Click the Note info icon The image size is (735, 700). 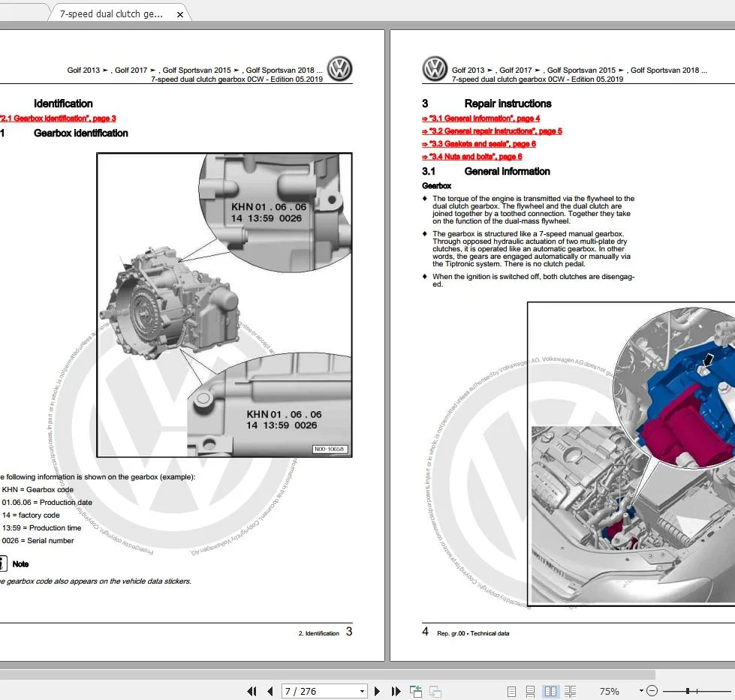pos(3,563)
